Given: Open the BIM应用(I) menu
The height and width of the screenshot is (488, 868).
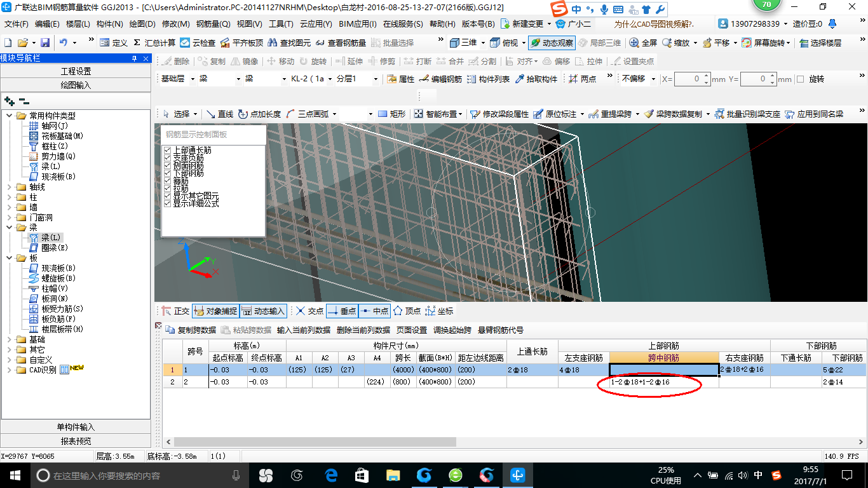Looking at the screenshot, I should (x=358, y=24).
